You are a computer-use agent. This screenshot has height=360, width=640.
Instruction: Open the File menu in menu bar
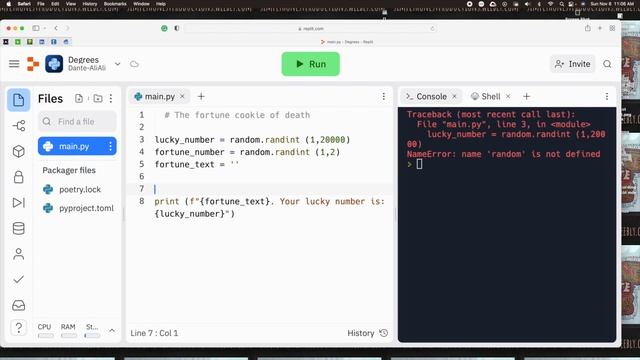[x=41, y=4]
